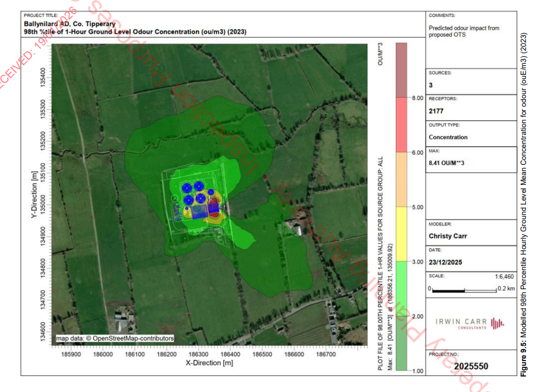Choose the orange legend band between 5.00 and 6.00
This screenshot has width=544, height=392.
[x=401, y=179]
